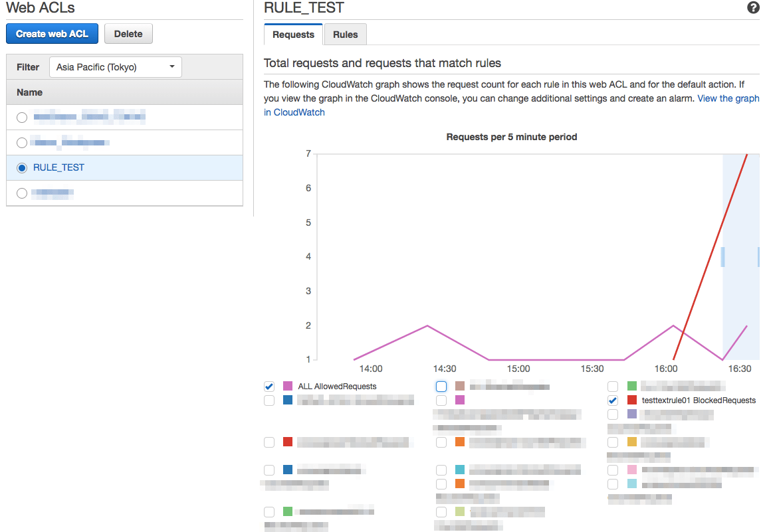Click the pink ALL AllowedRequests color swatch
765x532 pixels.
click(288, 387)
